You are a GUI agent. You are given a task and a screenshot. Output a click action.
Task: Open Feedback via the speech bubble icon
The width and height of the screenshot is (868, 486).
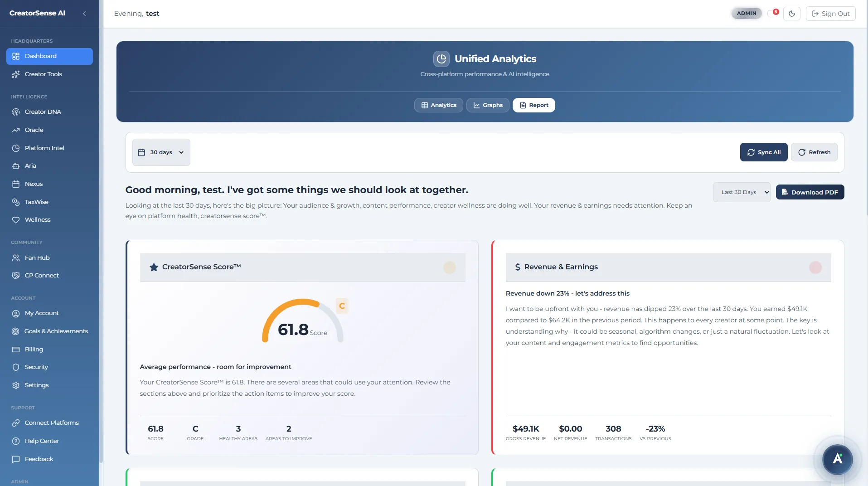(16, 459)
